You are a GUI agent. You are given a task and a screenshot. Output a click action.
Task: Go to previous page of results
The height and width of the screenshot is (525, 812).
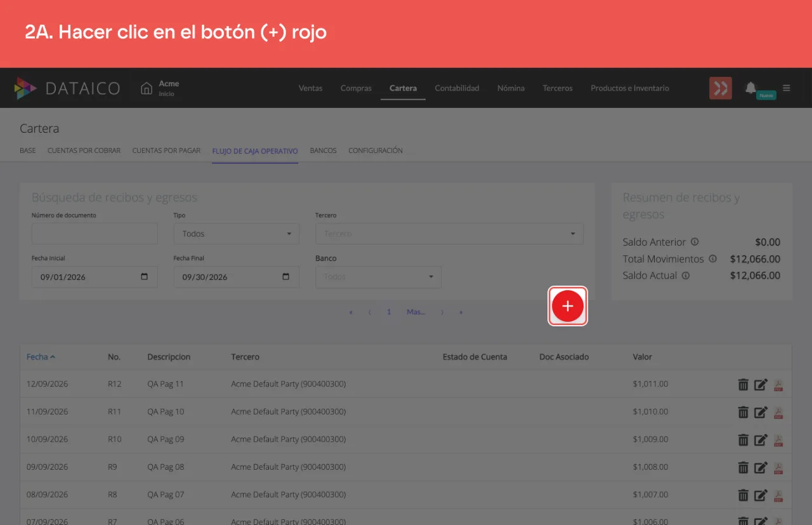coord(370,312)
